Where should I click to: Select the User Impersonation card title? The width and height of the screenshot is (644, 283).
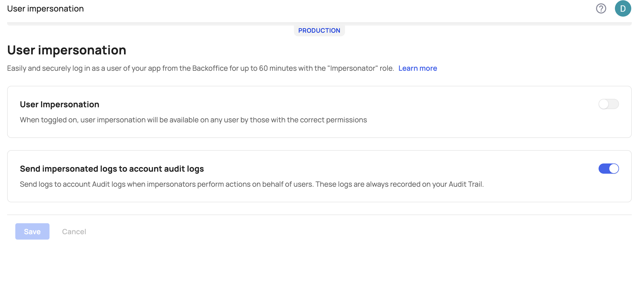[x=59, y=104]
